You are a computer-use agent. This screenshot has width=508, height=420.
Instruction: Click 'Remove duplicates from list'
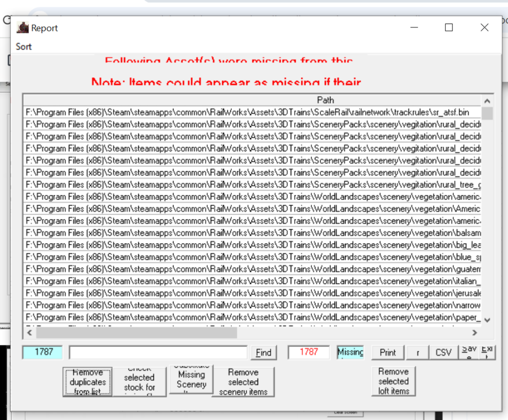click(x=87, y=381)
